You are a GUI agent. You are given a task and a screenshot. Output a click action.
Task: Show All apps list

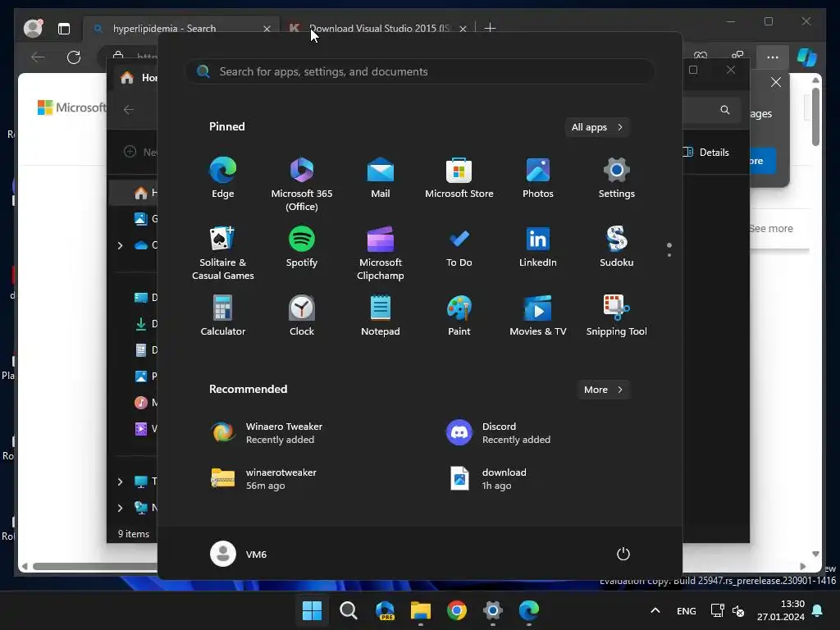point(597,127)
